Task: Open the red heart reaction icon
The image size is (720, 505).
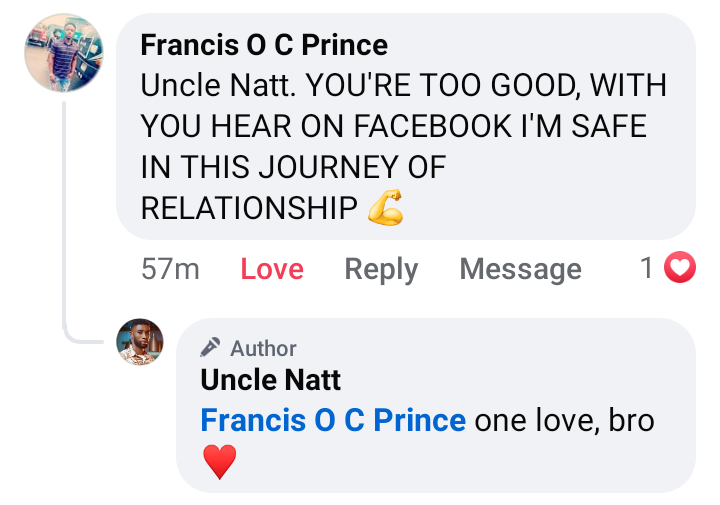Action: click(680, 268)
